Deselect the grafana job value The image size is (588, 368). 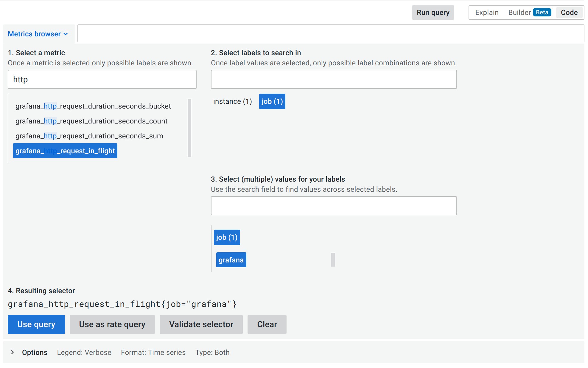click(x=231, y=259)
